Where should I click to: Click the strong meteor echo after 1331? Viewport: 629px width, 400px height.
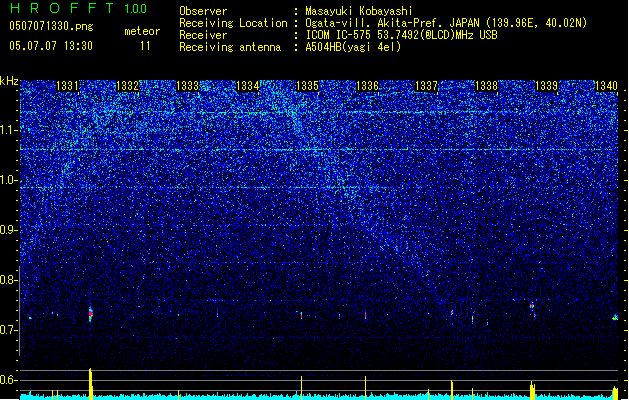coord(91,313)
